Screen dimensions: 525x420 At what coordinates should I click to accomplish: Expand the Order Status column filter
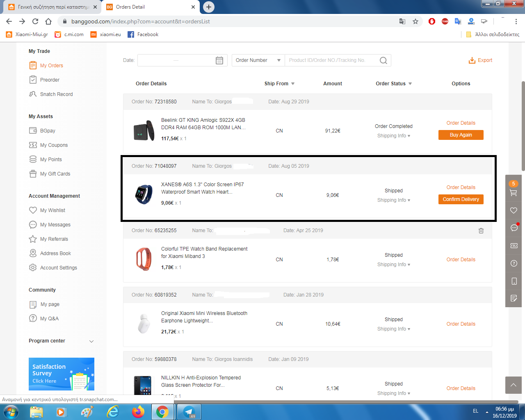coord(410,84)
